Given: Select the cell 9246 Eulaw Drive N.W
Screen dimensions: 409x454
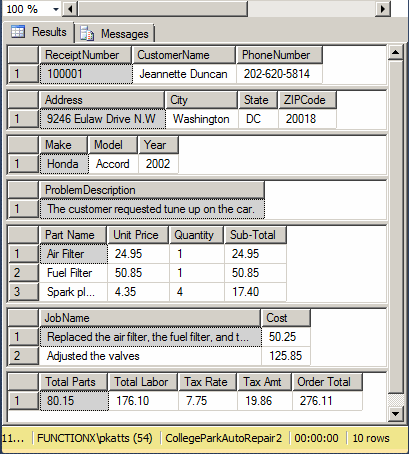Looking at the screenshot, I should pyautogui.click(x=102, y=119).
